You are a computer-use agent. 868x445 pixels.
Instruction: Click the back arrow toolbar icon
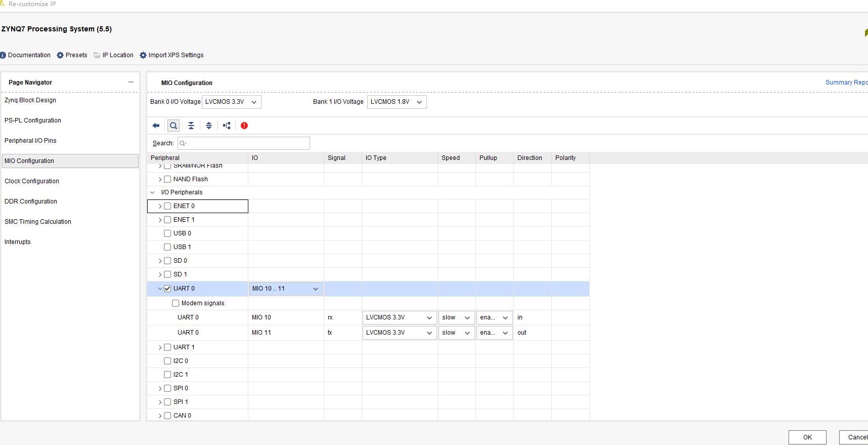(156, 126)
